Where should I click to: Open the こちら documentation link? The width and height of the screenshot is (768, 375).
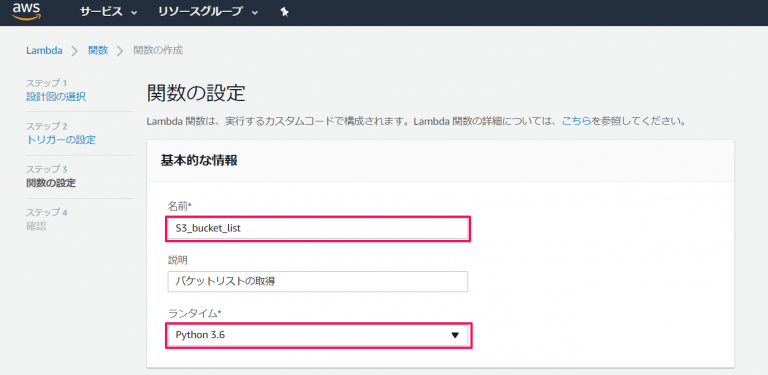[x=576, y=121]
